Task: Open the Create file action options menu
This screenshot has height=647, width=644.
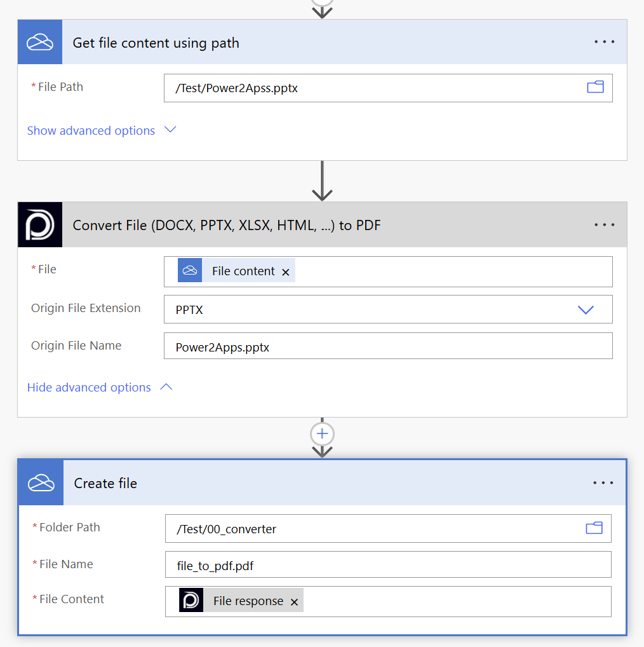Action: [x=603, y=483]
